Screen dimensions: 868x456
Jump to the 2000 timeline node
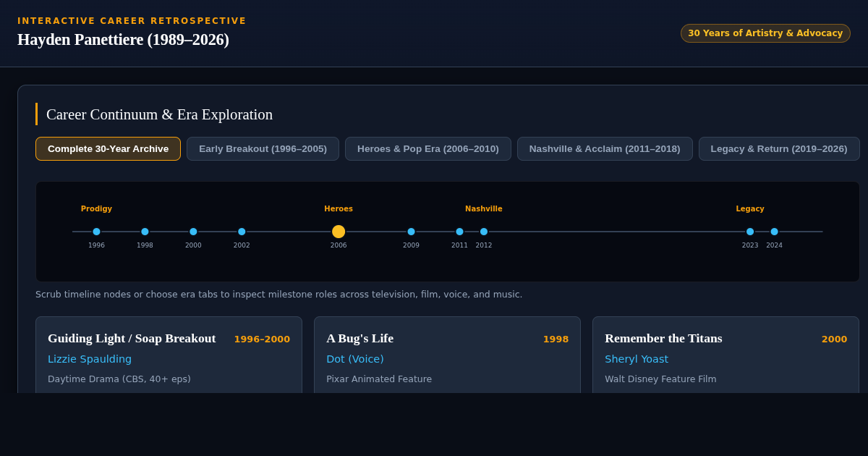pyautogui.click(x=193, y=232)
